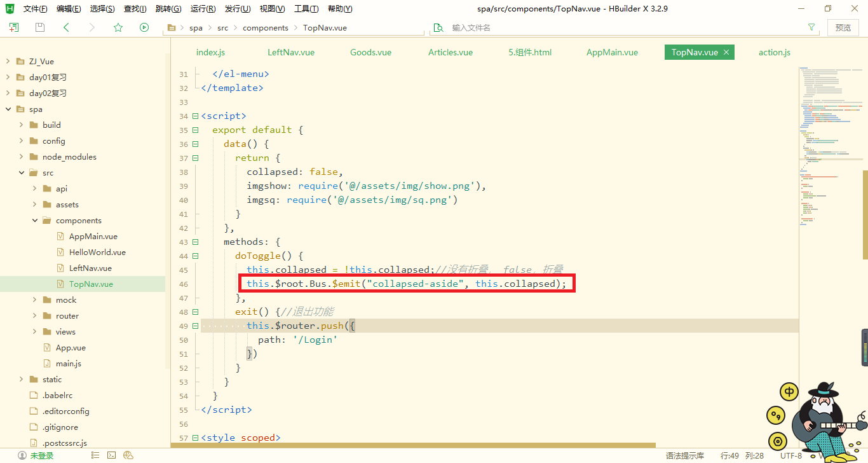Click 语法提示库 in status bar
The height and width of the screenshot is (463, 868).
coord(685,455)
